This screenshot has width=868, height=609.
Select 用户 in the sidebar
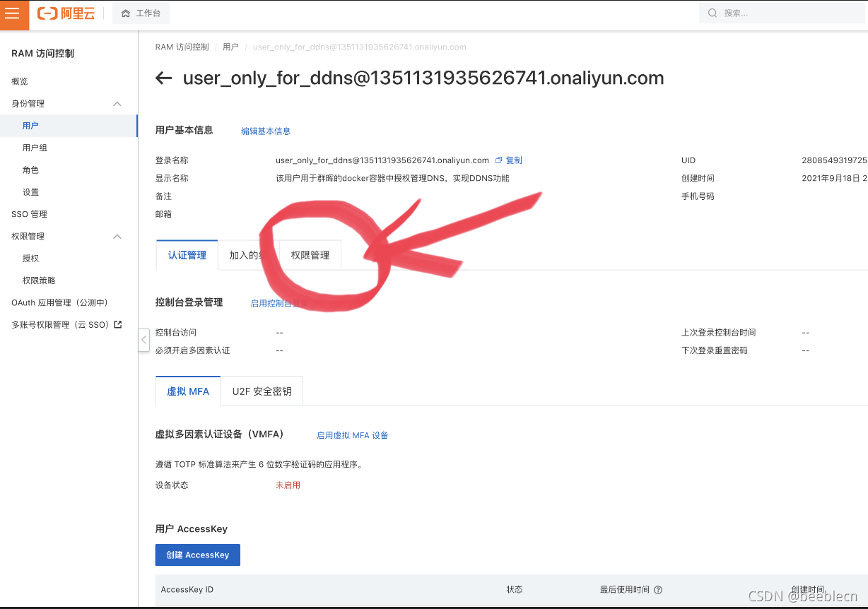pos(69,126)
